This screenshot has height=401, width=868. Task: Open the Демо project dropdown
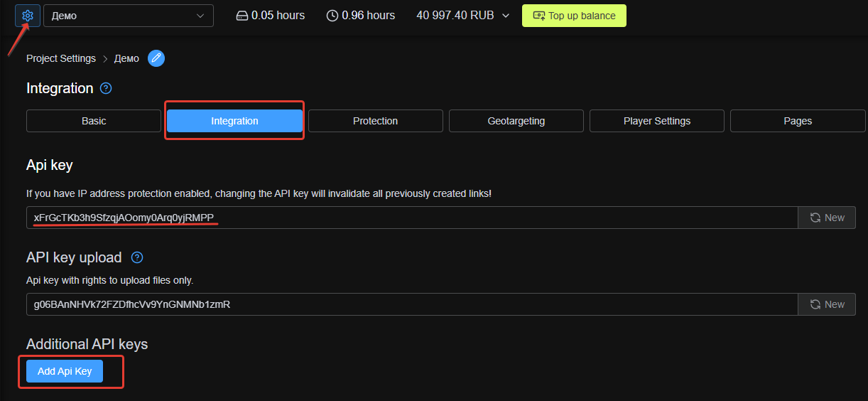(129, 16)
